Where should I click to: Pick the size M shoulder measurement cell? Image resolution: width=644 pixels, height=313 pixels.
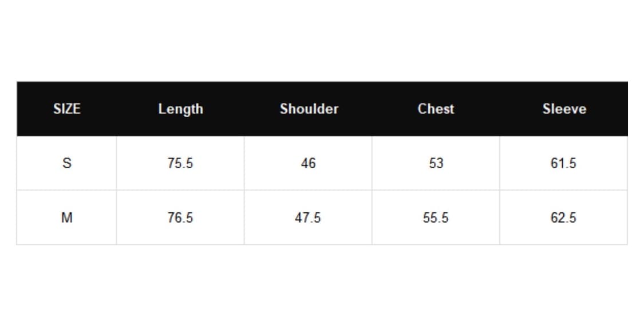pos(309,218)
